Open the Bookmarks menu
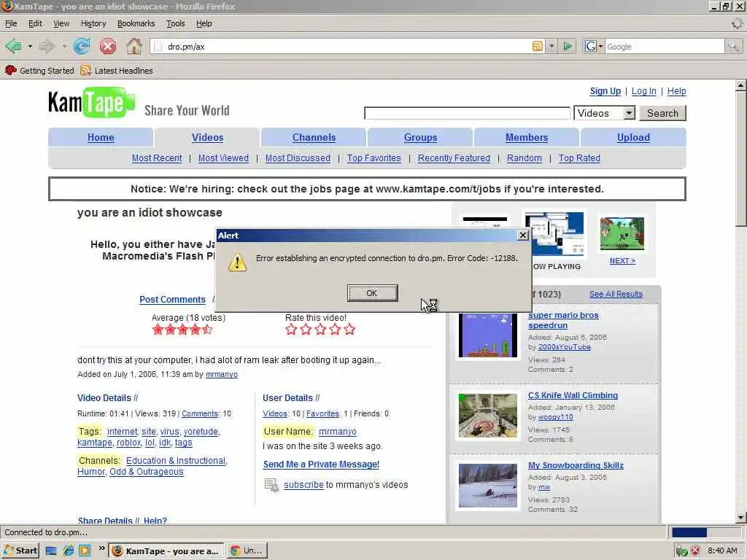The width and height of the screenshot is (747, 560). (136, 23)
